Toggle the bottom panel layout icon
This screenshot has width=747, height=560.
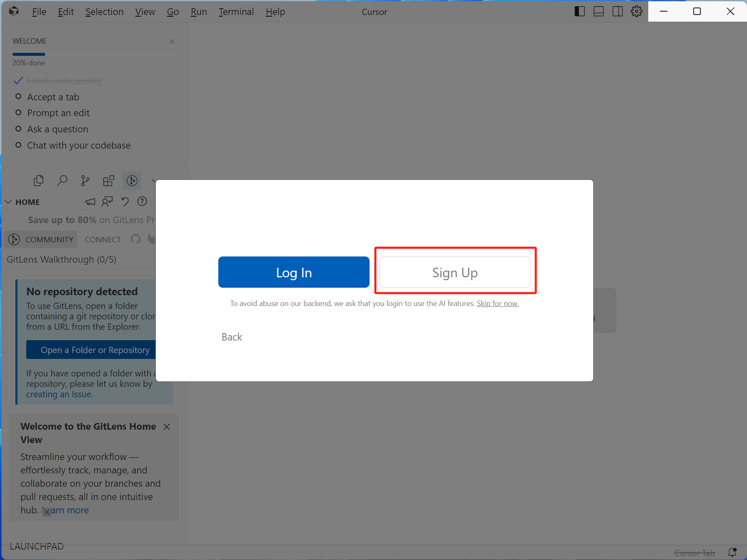[x=599, y=12]
